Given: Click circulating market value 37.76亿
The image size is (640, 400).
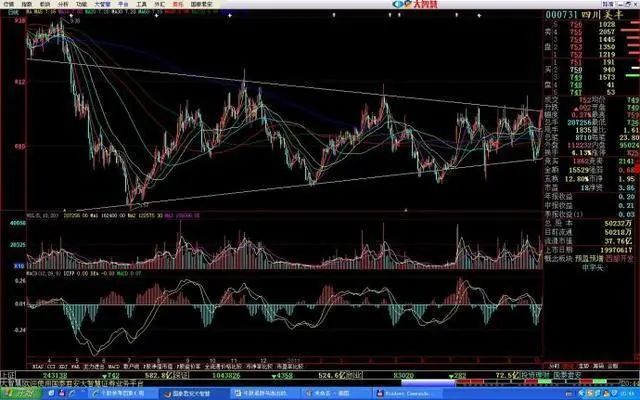Looking at the screenshot, I should tap(618, 241).
